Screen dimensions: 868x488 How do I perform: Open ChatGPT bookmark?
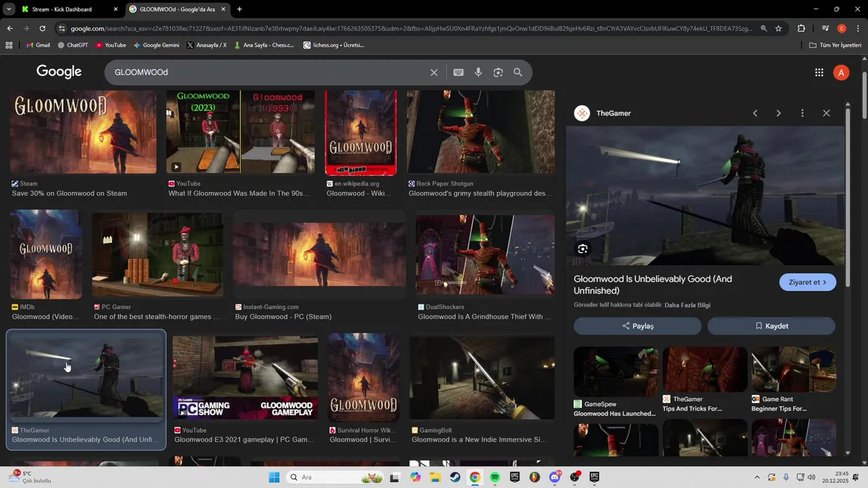(x=73, y=45)
